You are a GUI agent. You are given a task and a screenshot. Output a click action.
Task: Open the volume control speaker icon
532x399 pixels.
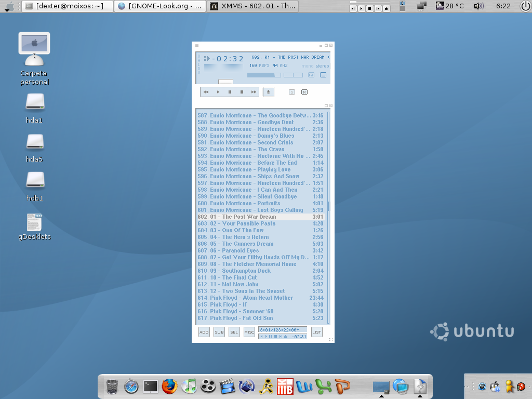point(478,6)
